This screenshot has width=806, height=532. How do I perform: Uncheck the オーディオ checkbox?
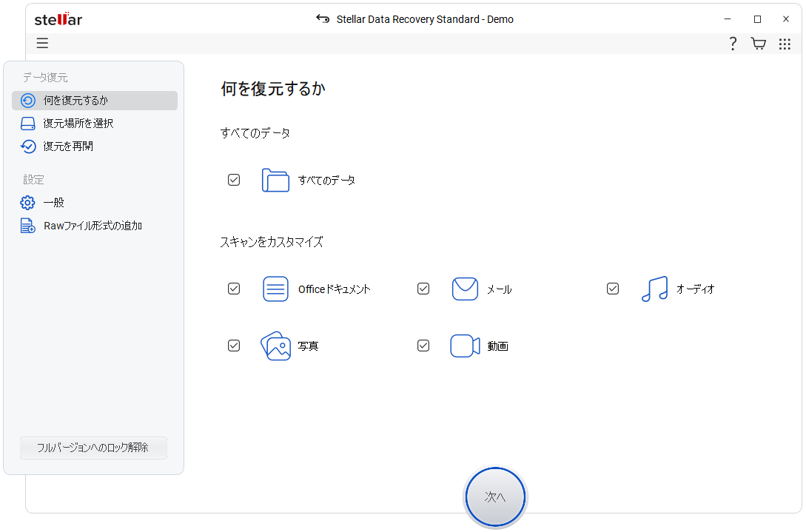click(x=613, y=289)
